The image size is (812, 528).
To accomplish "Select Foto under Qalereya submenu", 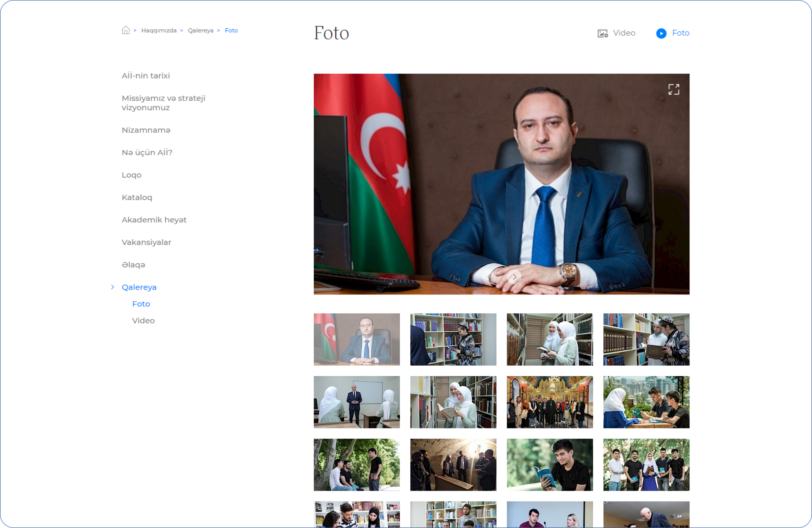I will (141, 304).
